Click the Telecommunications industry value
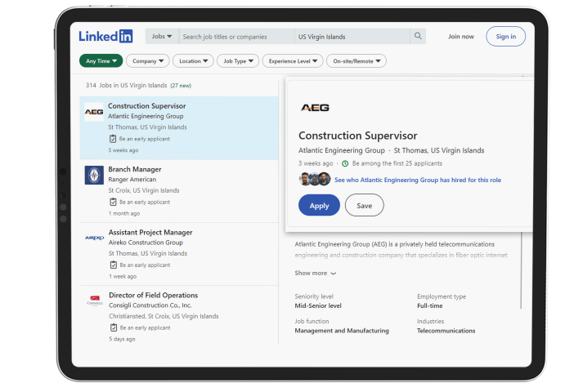583x392 pixels. click(x=446, y=331)
